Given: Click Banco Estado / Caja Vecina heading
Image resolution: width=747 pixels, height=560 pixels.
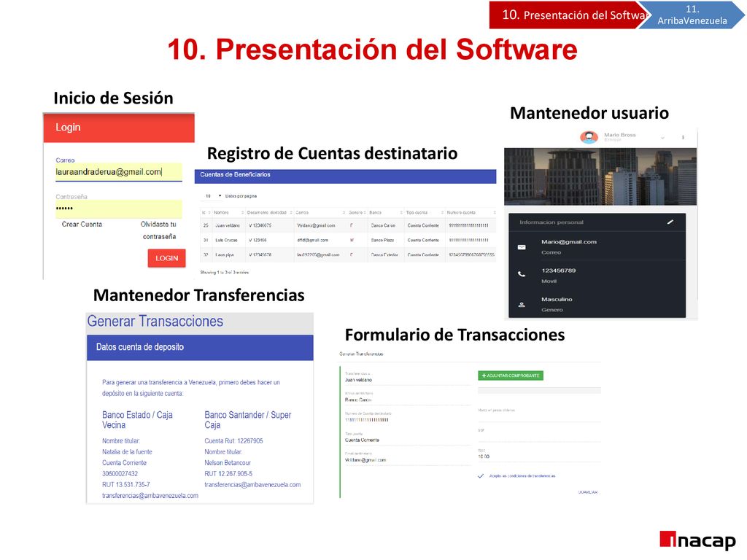Looking at the screenshot, I should click(137, 419).
